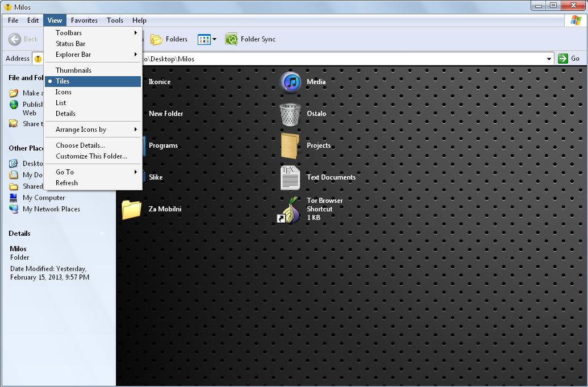
Task: Select the New Folder item name
Action: pyautogui.click(x=166, y=114)
